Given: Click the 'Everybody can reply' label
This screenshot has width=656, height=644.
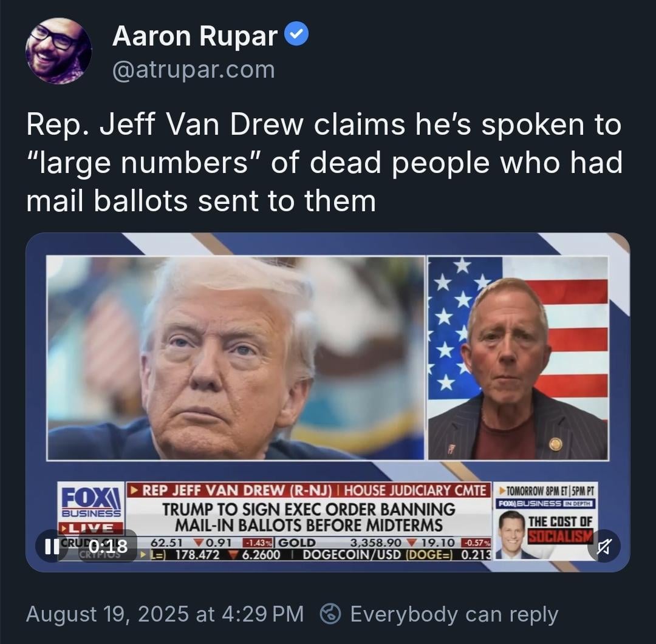Looking at the screenshot, I should click(x=454, y=614).
